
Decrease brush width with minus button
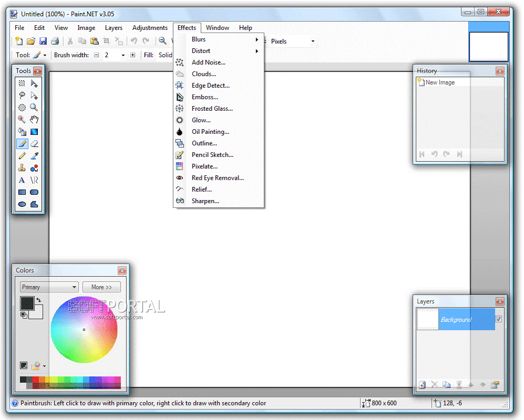(x=97, y=55)
